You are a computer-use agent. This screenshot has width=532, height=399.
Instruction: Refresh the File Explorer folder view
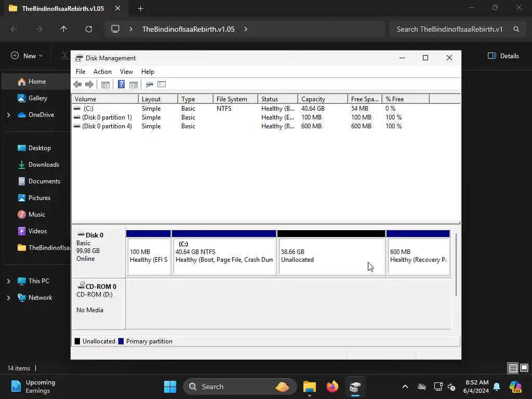coord(88,29)
